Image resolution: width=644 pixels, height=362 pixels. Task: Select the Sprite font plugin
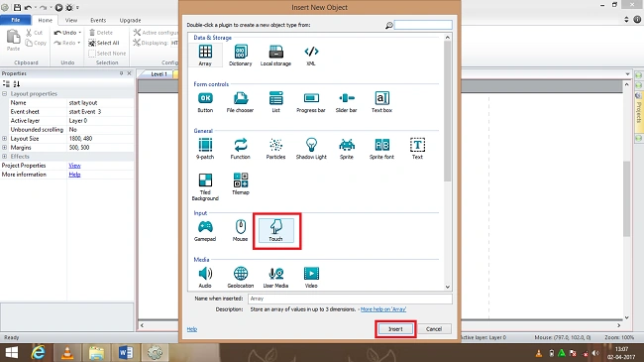click(x=382, y=149)
